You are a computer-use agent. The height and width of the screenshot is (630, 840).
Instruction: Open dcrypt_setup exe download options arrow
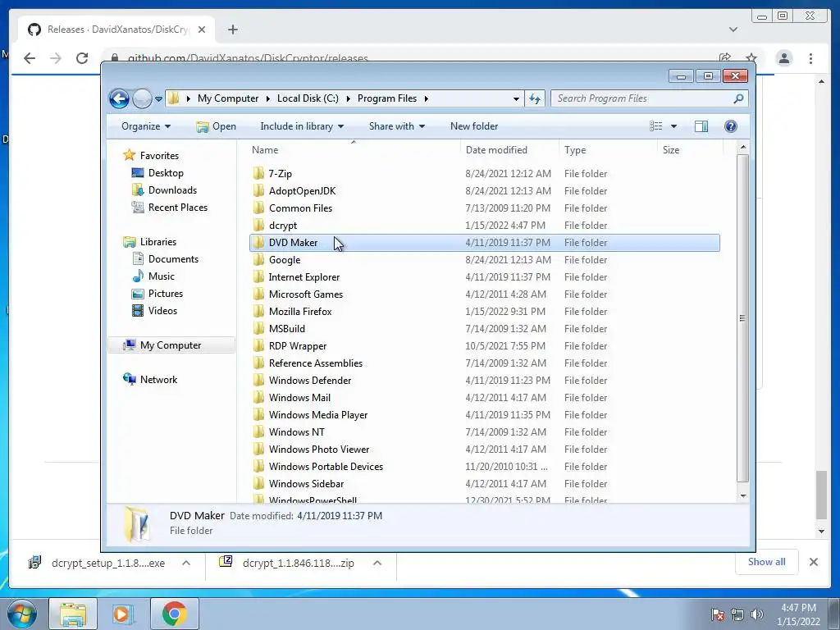[186, 563]
